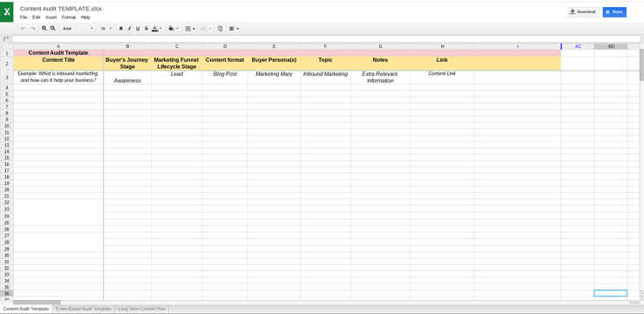Open the Help menu
Image resolution: width=644 pixels, height=314 pixels.
(x=85, y=17)
